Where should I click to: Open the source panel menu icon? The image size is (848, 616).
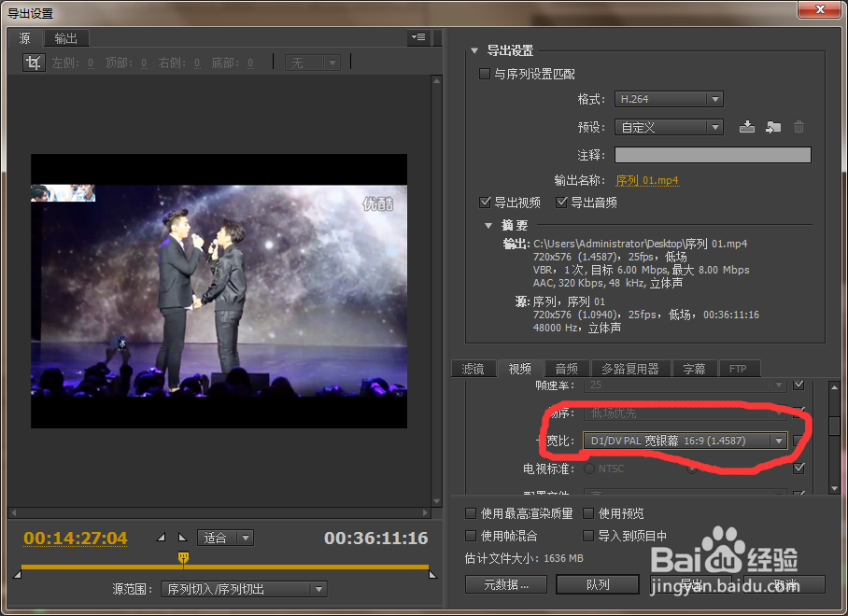[417, 37]
